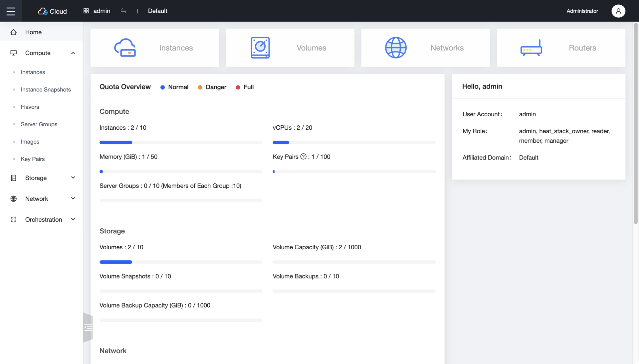Click the Key Pairs help question icon

pyautogui.click(x=303, y=157)
